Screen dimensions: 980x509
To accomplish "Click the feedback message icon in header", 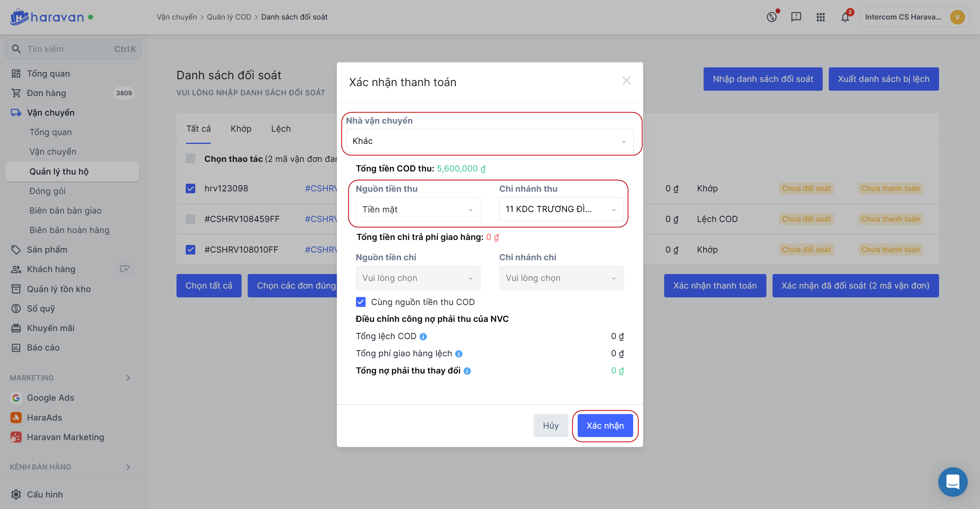I will (796, 17).
